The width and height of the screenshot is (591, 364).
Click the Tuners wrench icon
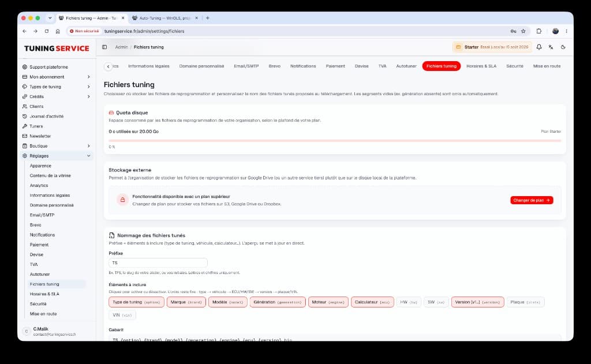24,126
